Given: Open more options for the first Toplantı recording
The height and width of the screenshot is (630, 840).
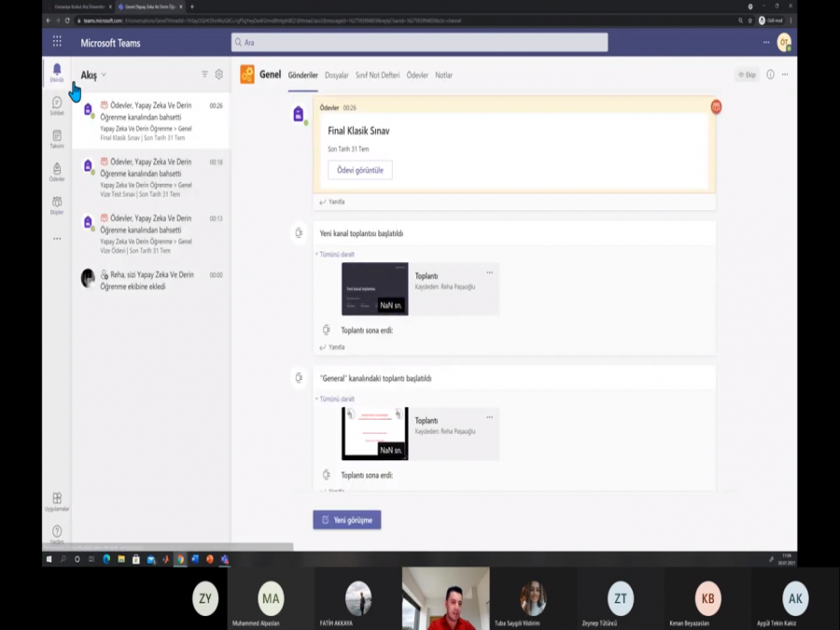Looking at the screenshot, I should 490,273.
